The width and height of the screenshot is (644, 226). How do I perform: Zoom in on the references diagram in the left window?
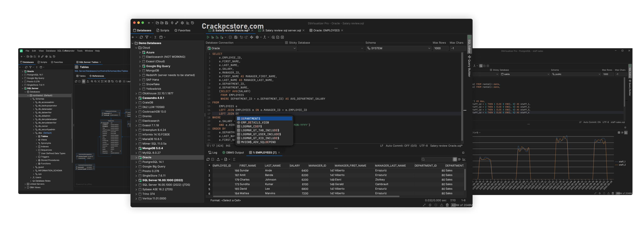92,81
